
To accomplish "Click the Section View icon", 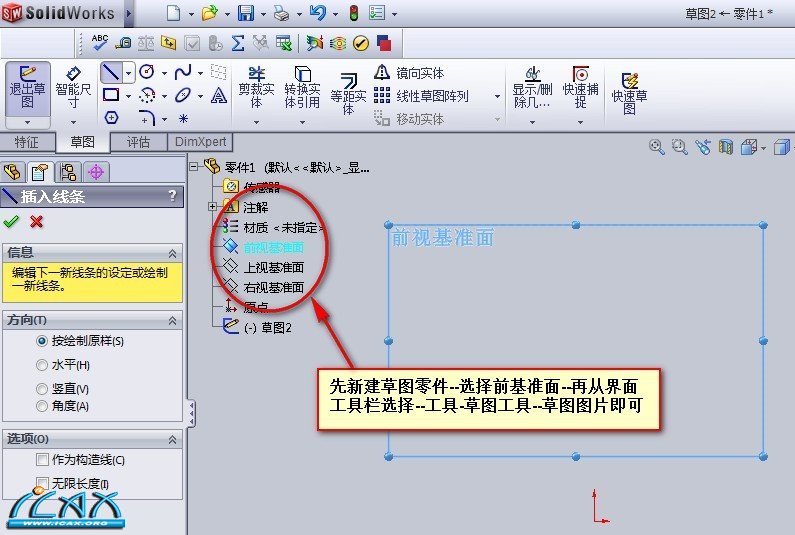I will pyautogui.click(x=726, y=148).
